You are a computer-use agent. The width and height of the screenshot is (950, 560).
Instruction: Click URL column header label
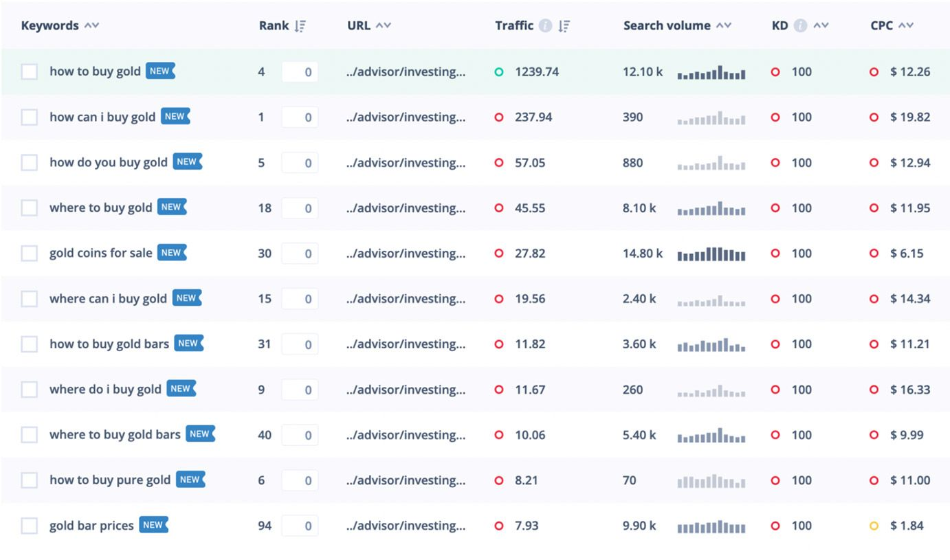click(359, 25)
